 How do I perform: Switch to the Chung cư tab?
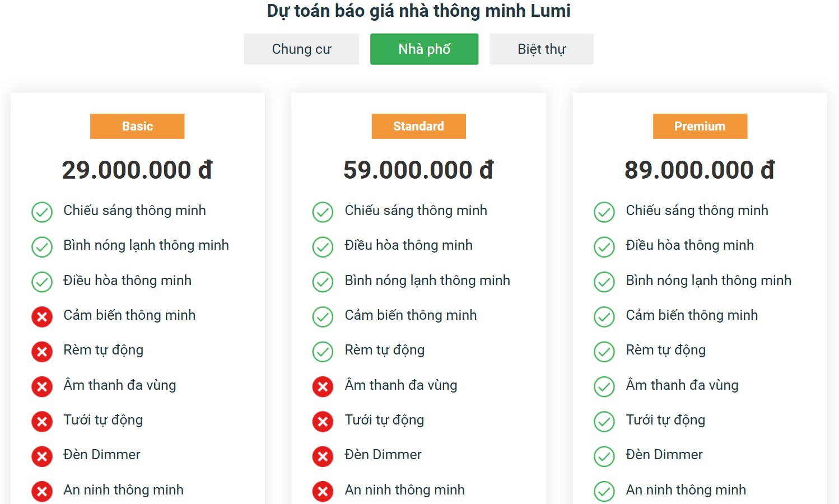(x=301, y=49)
